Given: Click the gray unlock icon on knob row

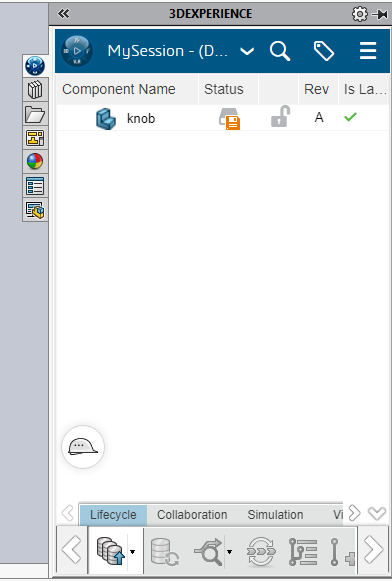Looking at the screenshot, I should (280, 116).
